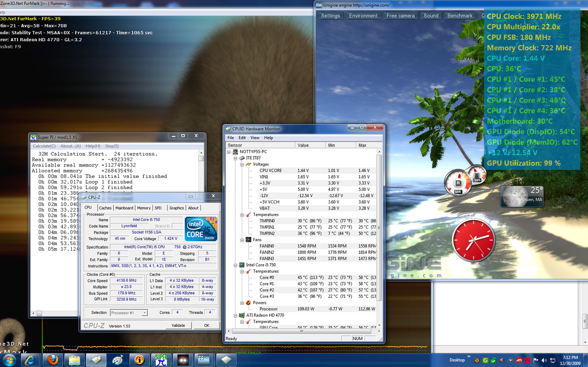The image size is (588, 367).
Task: Click the ATI tray icon
Action: point(519,360)
